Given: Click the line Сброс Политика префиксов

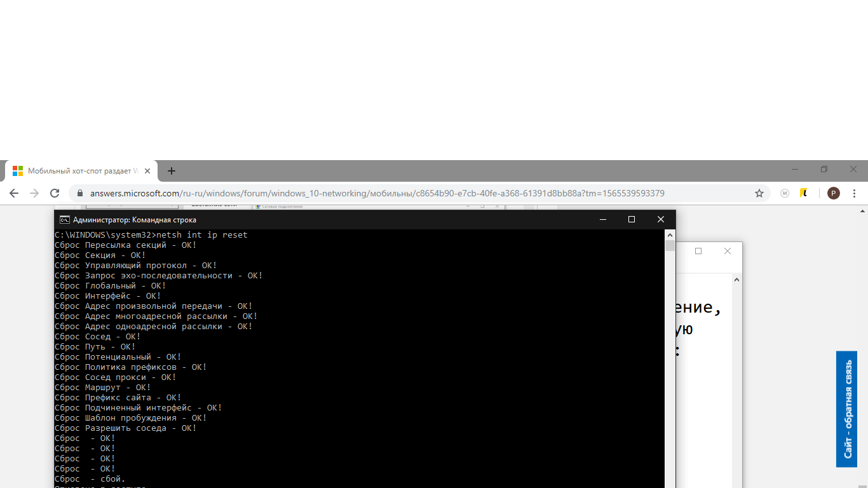Looking at the screenshot, I should pyautogui.click(x=131, y=367).
